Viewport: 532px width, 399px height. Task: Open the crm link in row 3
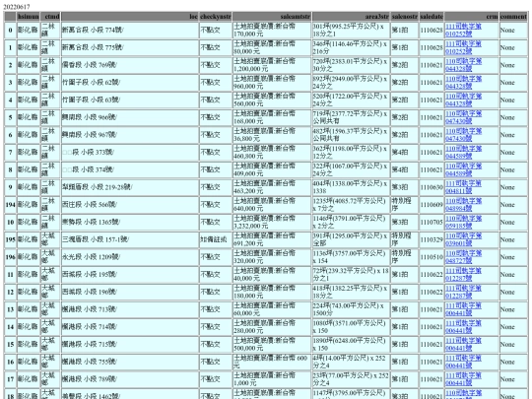pyautogui.click(x=463, y=83)
